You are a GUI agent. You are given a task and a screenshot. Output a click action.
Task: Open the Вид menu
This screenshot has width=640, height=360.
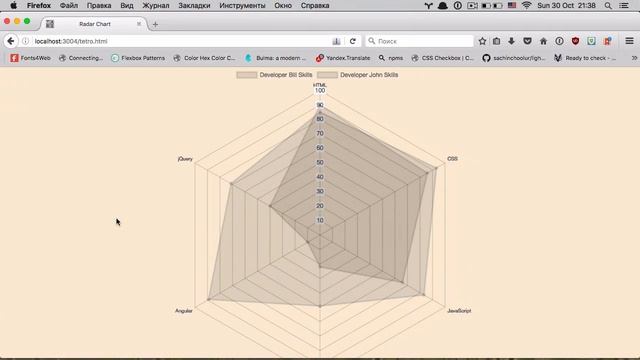127,5
